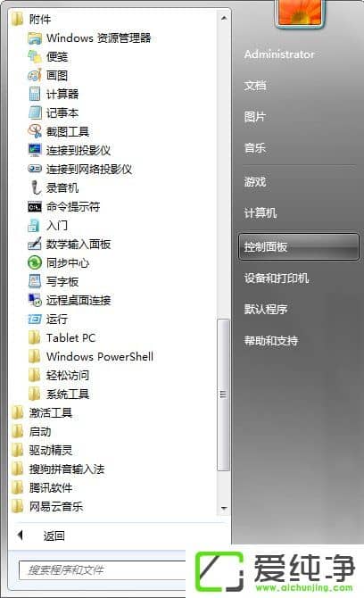Open 同步中心 sync center icon
The width and height of the screenshot is (364, 598).
35,262
